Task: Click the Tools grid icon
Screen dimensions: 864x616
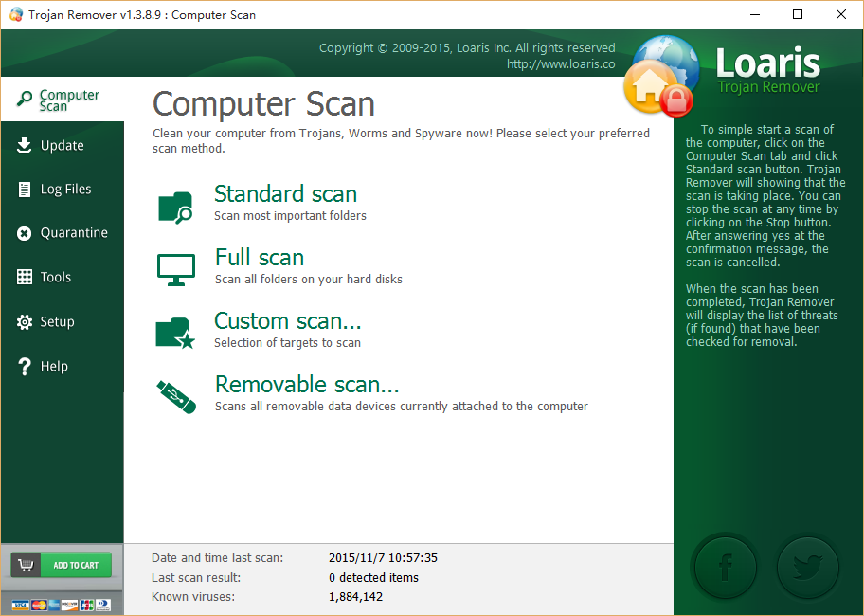Action: tap(25, 277)
